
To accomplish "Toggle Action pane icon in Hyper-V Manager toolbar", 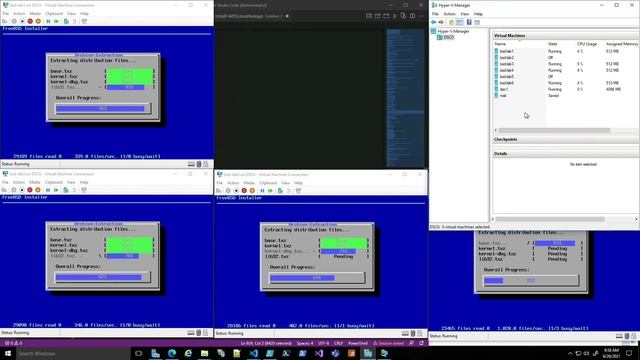I will click(477, 22).
